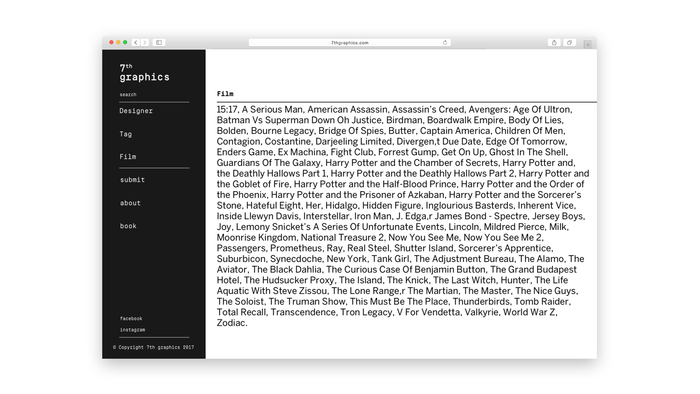Screen dimensions: 700x394
Task: Open the Film menu item in the sidebar
Action: point(128,157)
